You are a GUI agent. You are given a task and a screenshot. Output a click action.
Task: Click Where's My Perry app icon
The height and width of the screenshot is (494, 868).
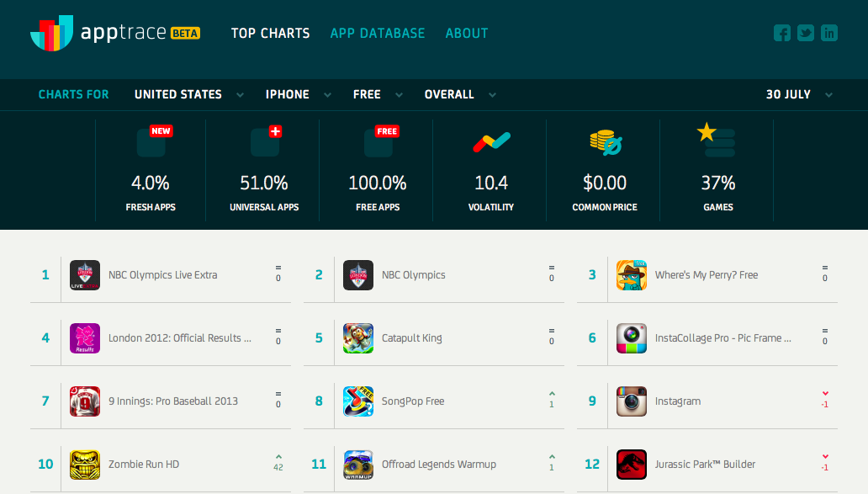pyautogui.click(x=632, y=275)
